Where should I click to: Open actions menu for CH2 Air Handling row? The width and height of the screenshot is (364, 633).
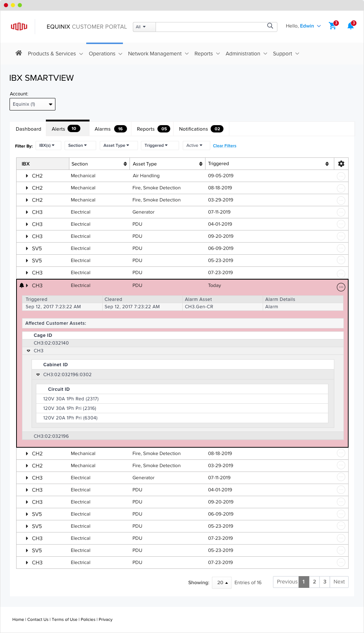coord(341,176)
